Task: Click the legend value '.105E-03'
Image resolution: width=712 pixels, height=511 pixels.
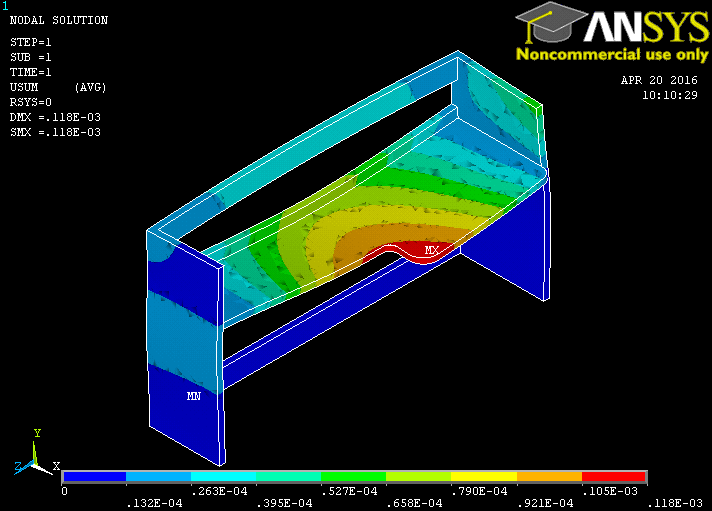Action: click(x=610, y=491)
